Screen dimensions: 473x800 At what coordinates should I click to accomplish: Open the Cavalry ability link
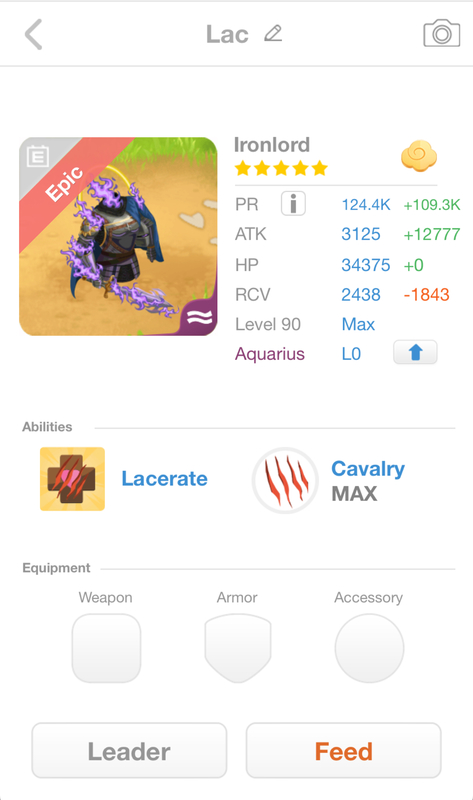point(368,468)
